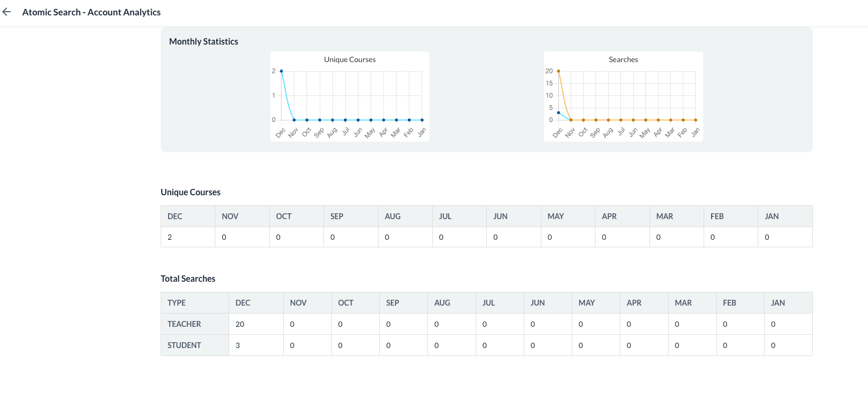The height and width of the screenshot is (408, 868).
Task: Select the TEACHER row label
Action: 184,324
